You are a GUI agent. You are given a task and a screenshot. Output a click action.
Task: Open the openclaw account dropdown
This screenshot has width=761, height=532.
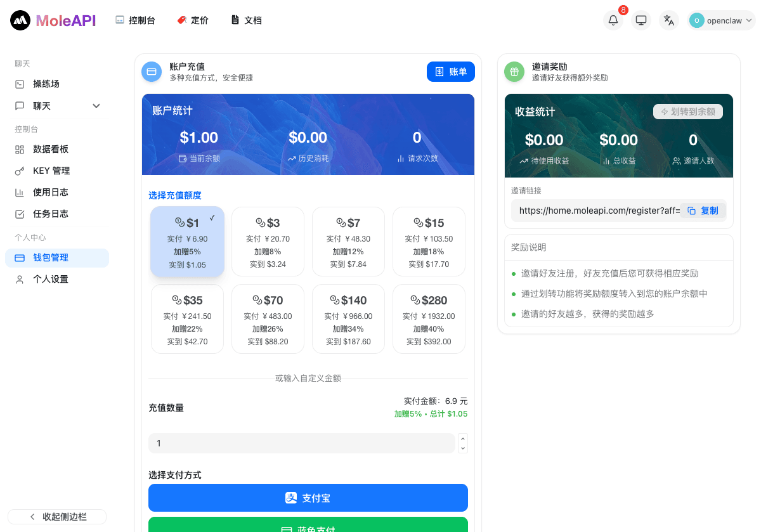721,20
